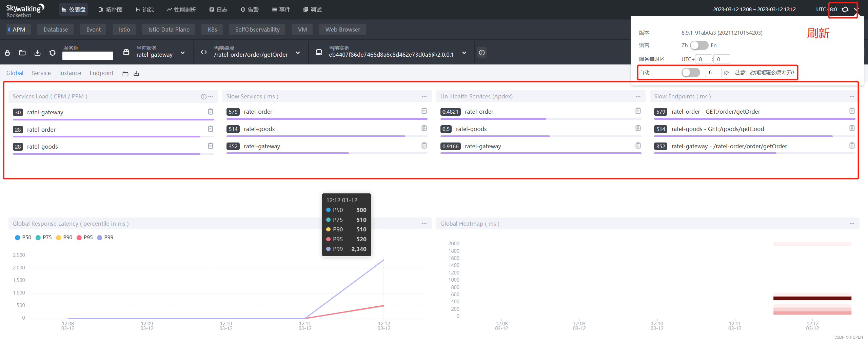Click the 服务组 service group input
Viewport: 868px width, 342px height.
tap(88, 56)
